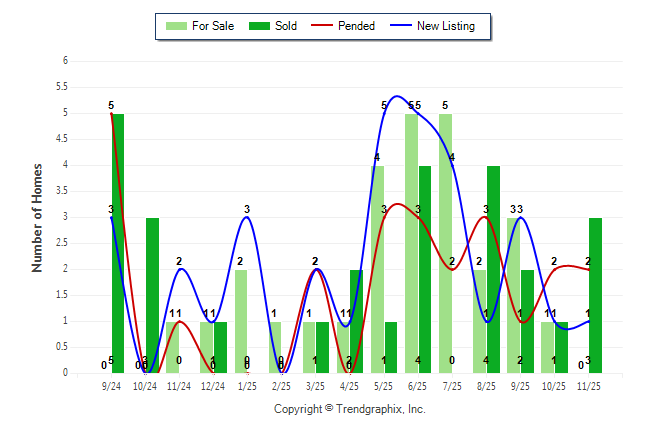This screenshot has height=434, width=646.
Task: Select the For Sale bar for 6/25
Action: click(x=411, y=243)
